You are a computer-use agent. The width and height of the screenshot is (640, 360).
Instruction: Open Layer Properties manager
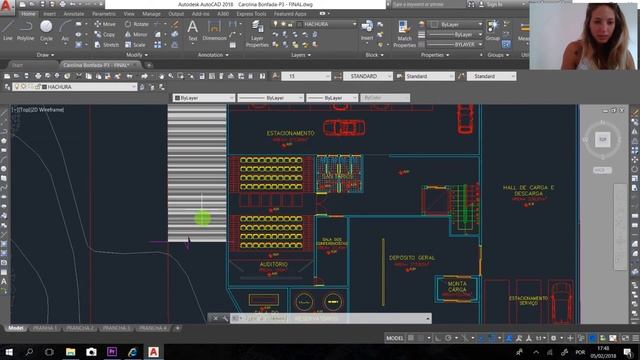(x=257, y=34)
